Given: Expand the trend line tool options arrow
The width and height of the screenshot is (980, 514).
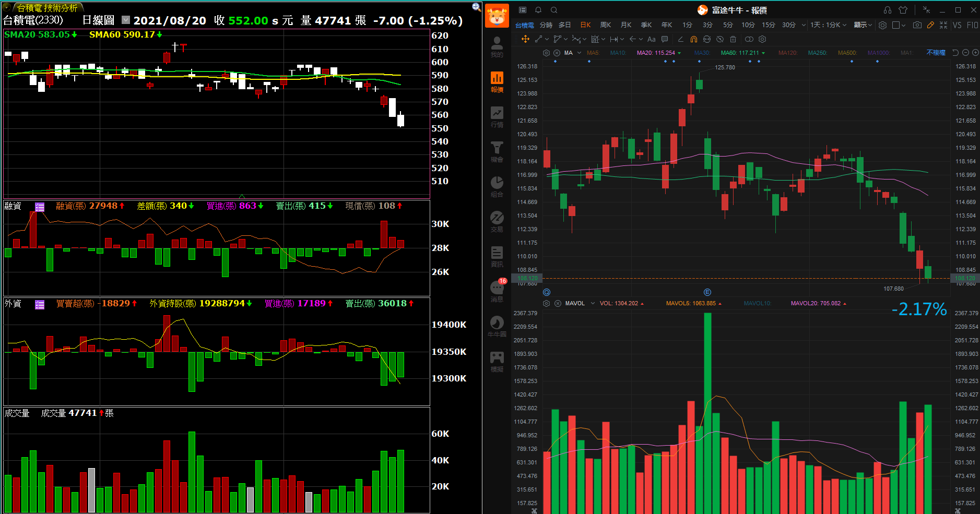Looking at the screenshot, I should point(547,39).
